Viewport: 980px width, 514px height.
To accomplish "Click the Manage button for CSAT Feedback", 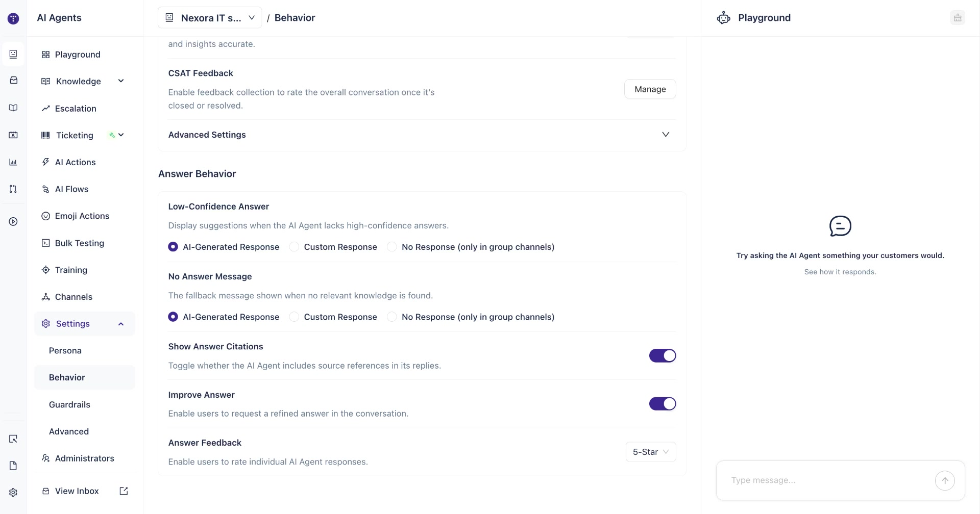I will 650,89.
